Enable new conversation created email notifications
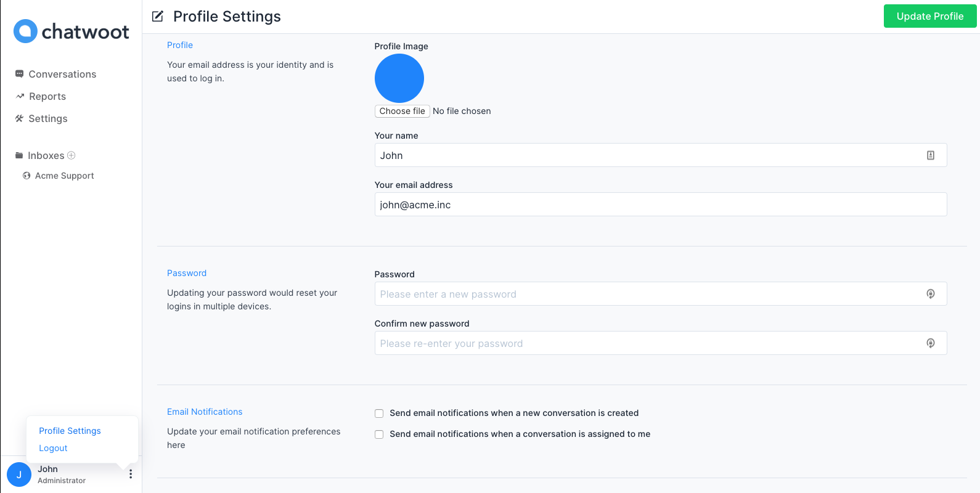 (379, 414)
